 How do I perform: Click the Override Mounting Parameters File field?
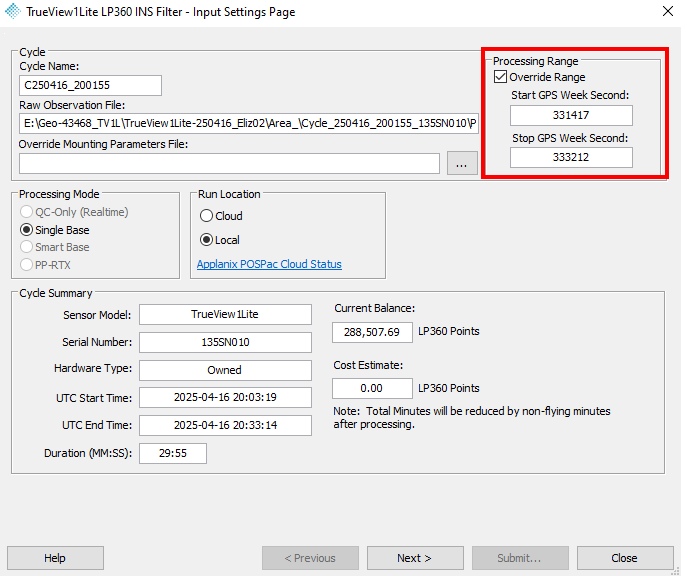tap(229, 163)
